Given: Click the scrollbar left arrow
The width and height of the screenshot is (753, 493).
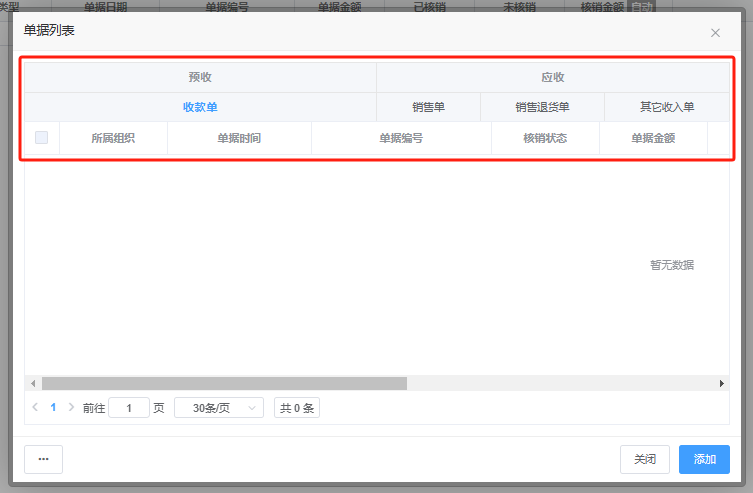Looking at the screenshot, I should click(32, 383).
